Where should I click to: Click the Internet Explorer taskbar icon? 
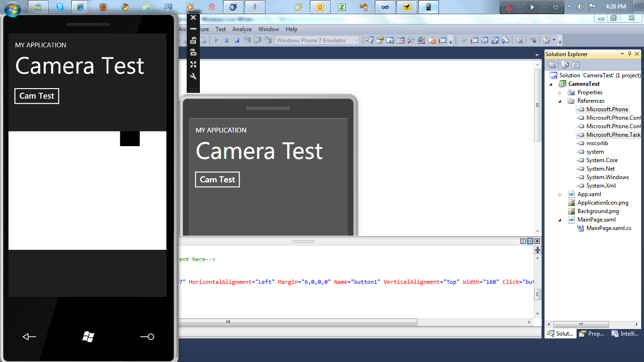(x=81, y=7)
